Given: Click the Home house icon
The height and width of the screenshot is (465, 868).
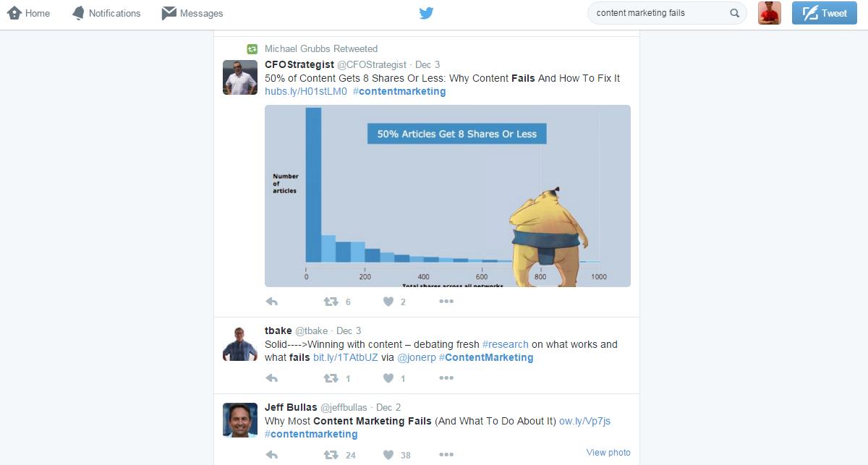Looking at the screenshot, I should (x=14, y=12).
